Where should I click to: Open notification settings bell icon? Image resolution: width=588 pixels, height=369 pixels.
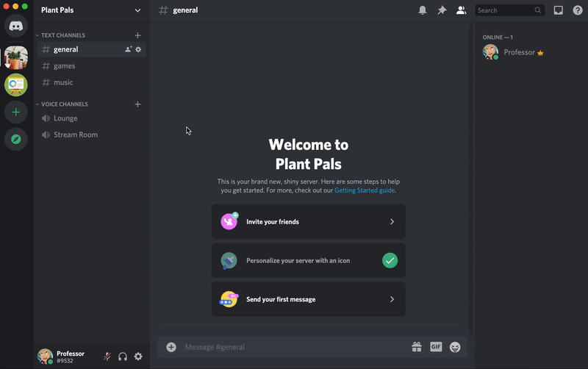click(423, 10)
